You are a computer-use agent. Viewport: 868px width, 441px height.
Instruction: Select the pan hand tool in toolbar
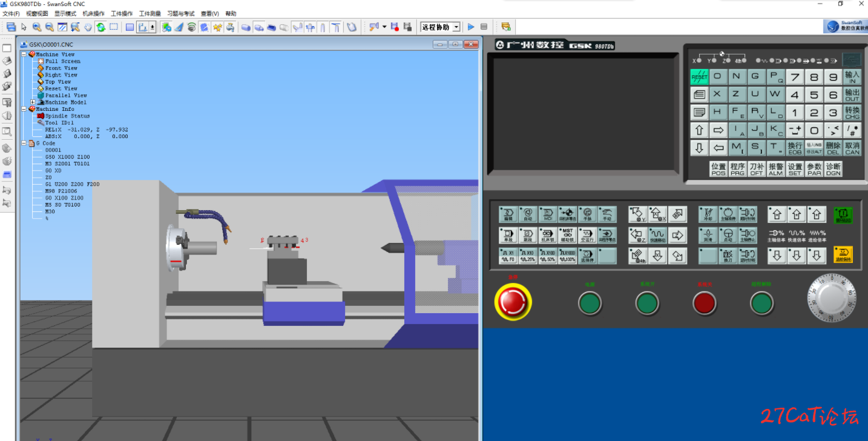[88, 27]
